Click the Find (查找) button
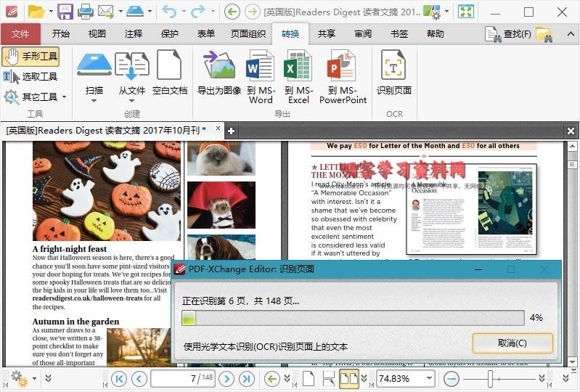 [508, 34]
